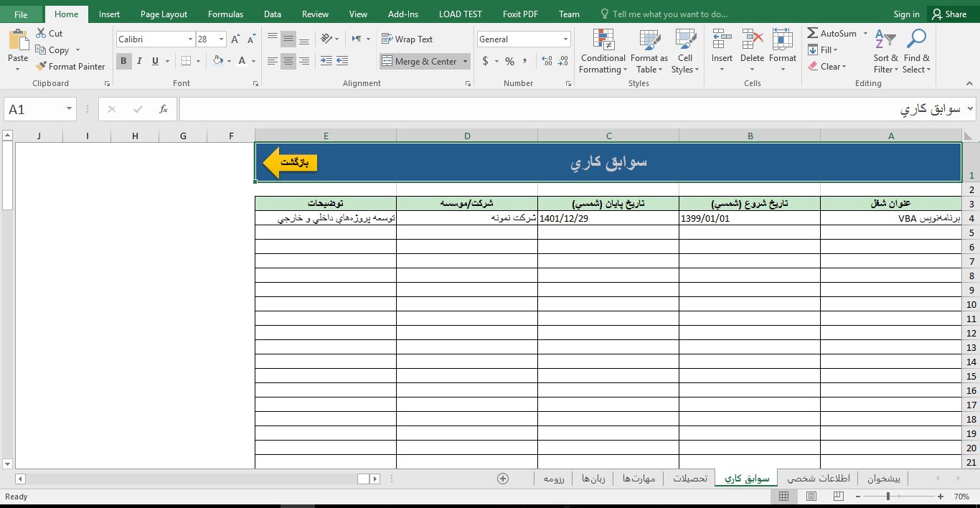Apply accounting dollar number format
Viewport: 980px width, 508px height.
tap(486, 62)
